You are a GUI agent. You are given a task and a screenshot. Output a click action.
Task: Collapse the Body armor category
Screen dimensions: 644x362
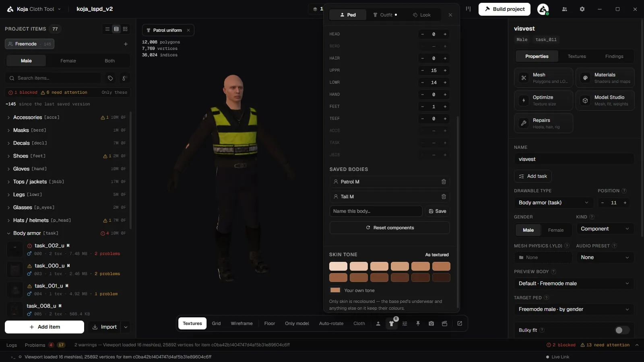click(x=66, y=233)
